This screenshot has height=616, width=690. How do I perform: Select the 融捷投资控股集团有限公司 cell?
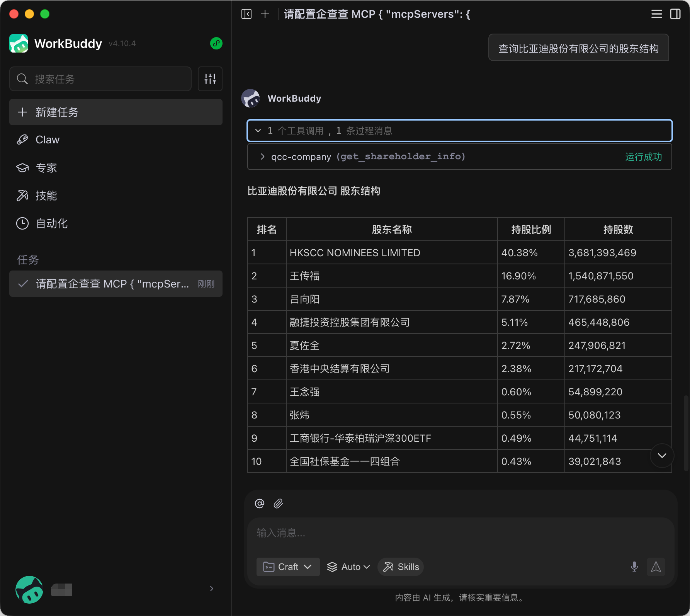(x=392, y=322)
